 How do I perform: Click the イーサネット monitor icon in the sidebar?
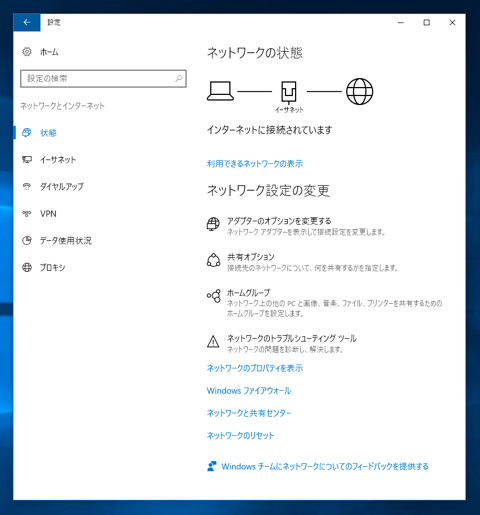pos(27,160)
